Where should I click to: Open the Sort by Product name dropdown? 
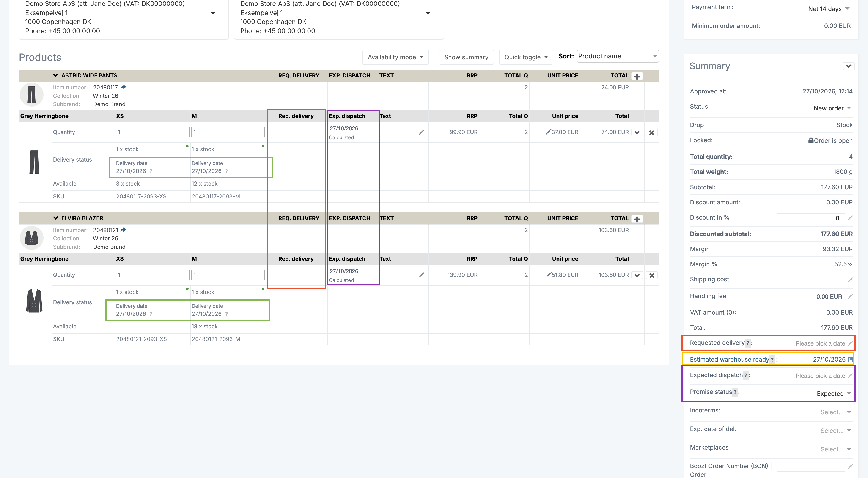[618, 56]
